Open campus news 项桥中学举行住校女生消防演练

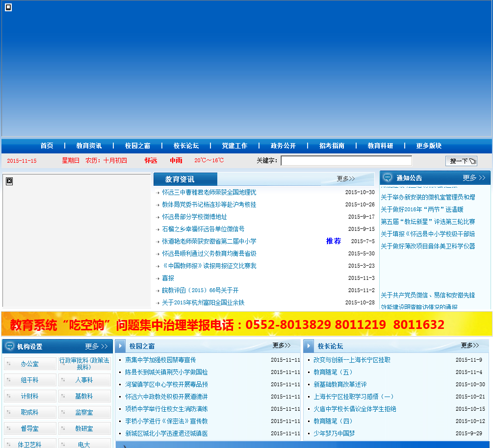166,409
